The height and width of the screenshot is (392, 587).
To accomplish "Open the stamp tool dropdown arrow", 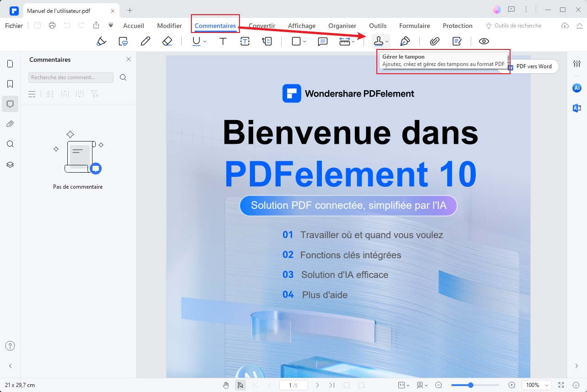I will (387, 42).
